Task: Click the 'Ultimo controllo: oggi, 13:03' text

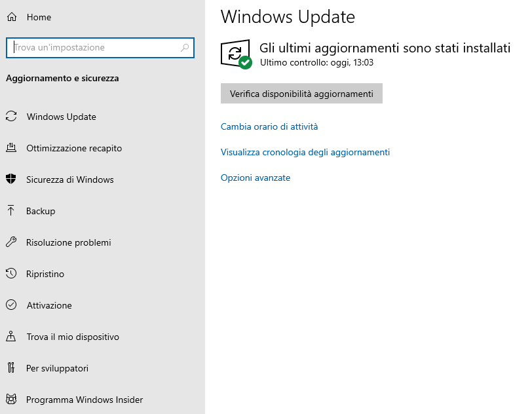Action: 316,62
